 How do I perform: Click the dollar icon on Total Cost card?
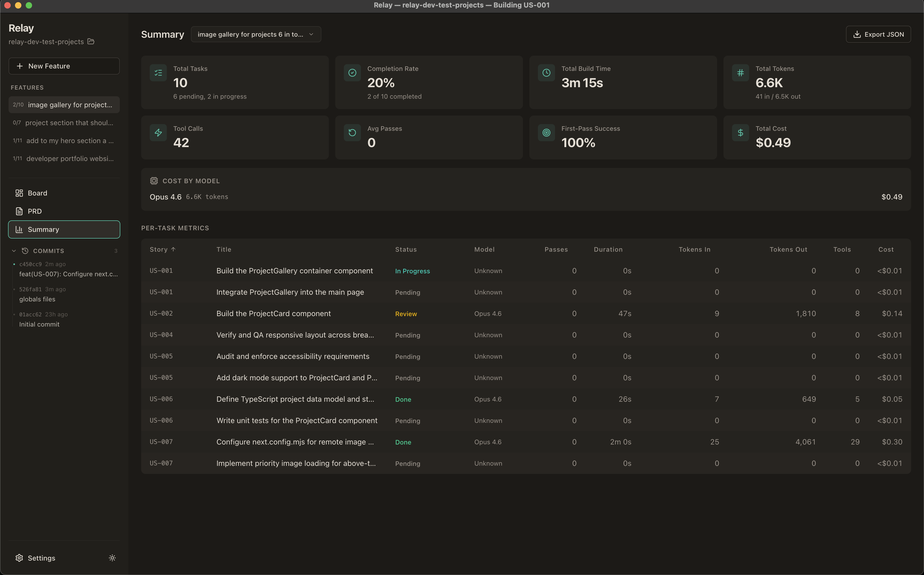click(x=740, y=132)
